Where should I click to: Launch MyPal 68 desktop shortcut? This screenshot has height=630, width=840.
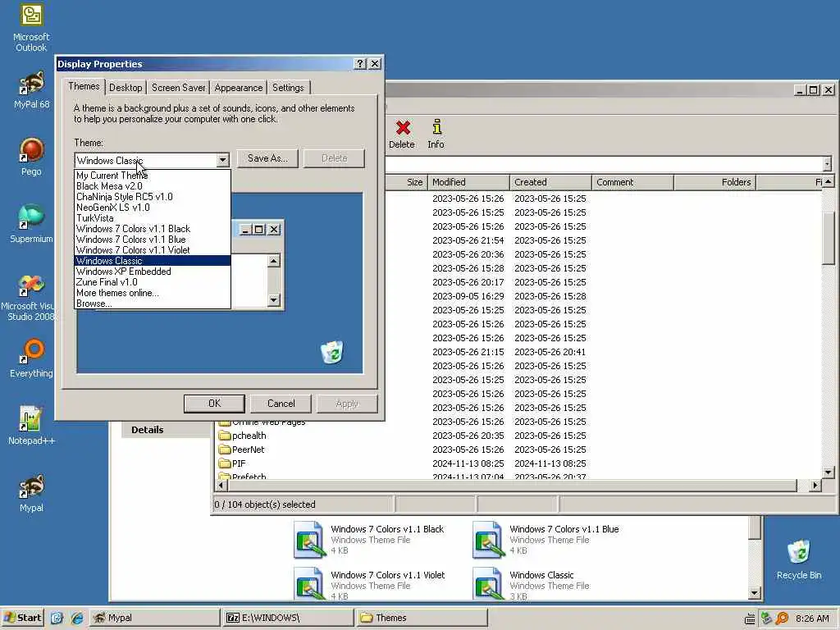31,90
